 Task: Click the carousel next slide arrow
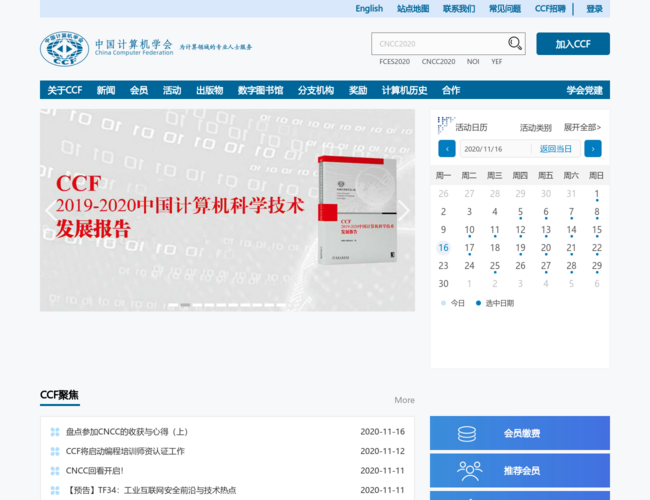tap(404, 211)
